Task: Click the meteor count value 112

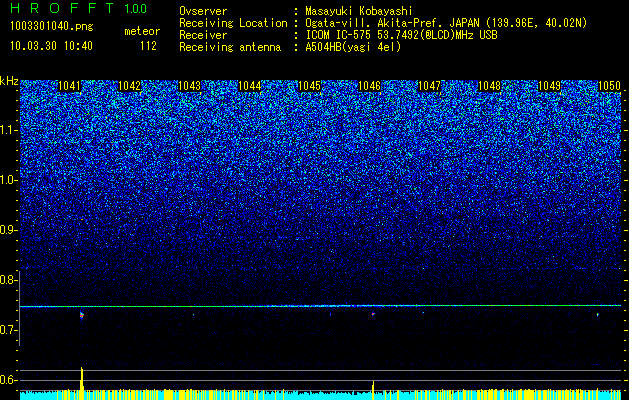Action: point(148,46)
